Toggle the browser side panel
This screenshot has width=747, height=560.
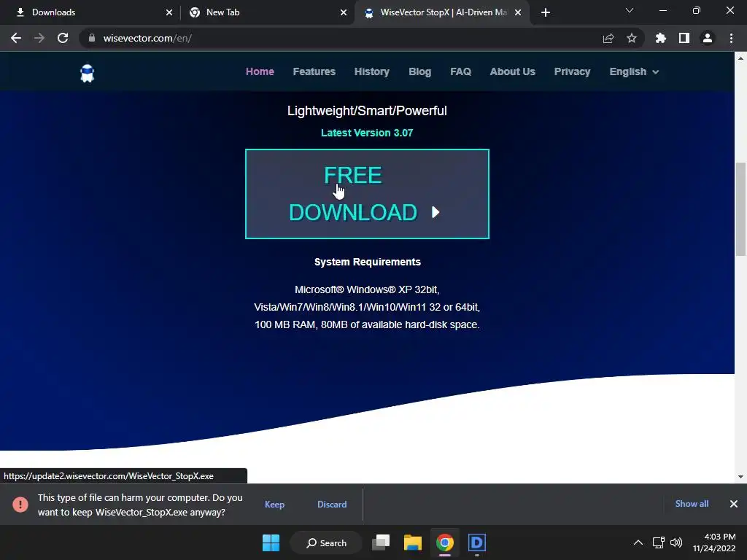click(684, 38)
